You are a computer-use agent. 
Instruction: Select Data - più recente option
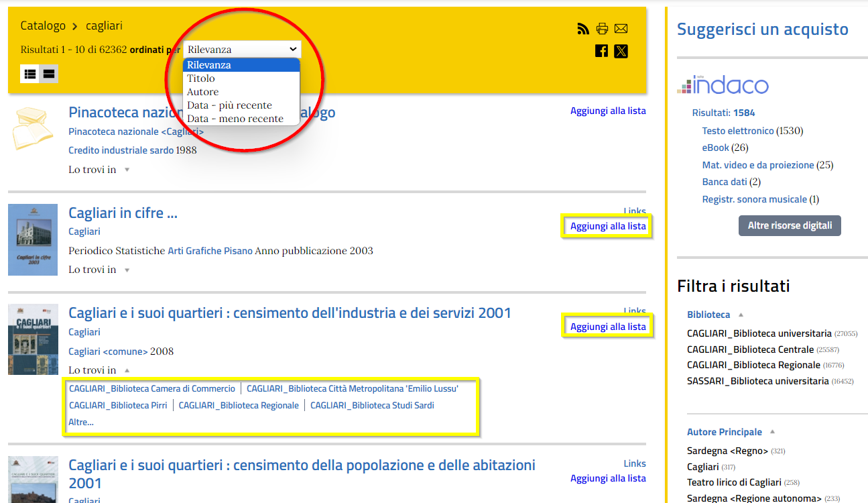click(229, 105)
